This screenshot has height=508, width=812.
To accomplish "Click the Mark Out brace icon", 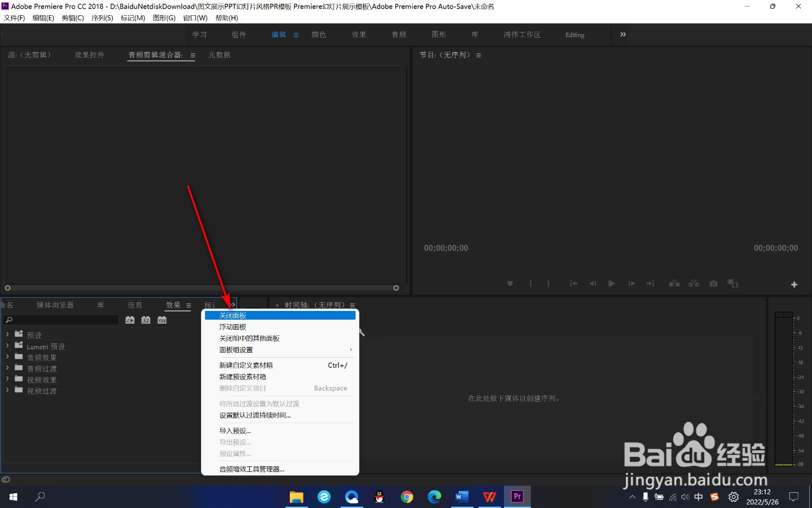I will (x=548, y=283).
